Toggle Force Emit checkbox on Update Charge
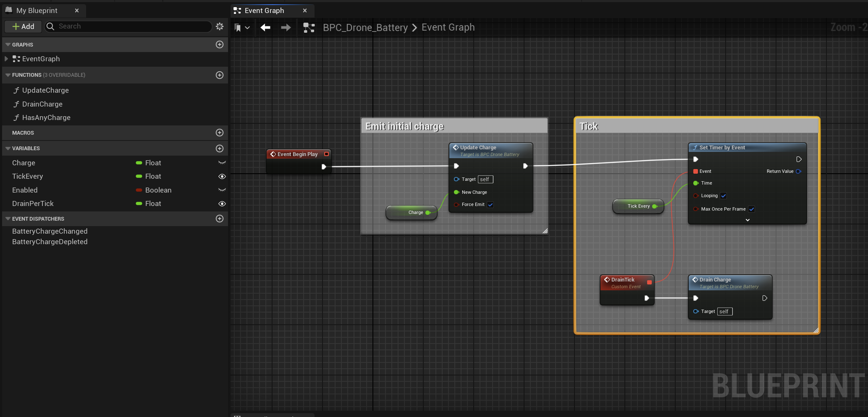Viewport: 868px width, 417px height. pyautogui.click(x=490, y=205)
